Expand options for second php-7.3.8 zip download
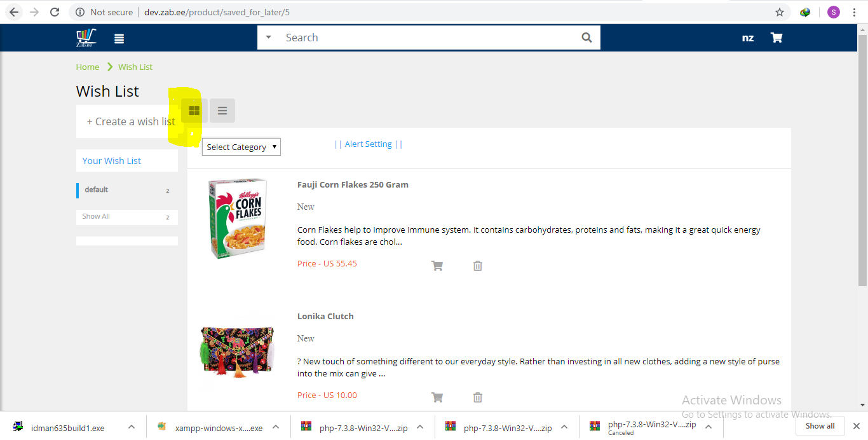 pyautogui.click(x=564, y=427)
